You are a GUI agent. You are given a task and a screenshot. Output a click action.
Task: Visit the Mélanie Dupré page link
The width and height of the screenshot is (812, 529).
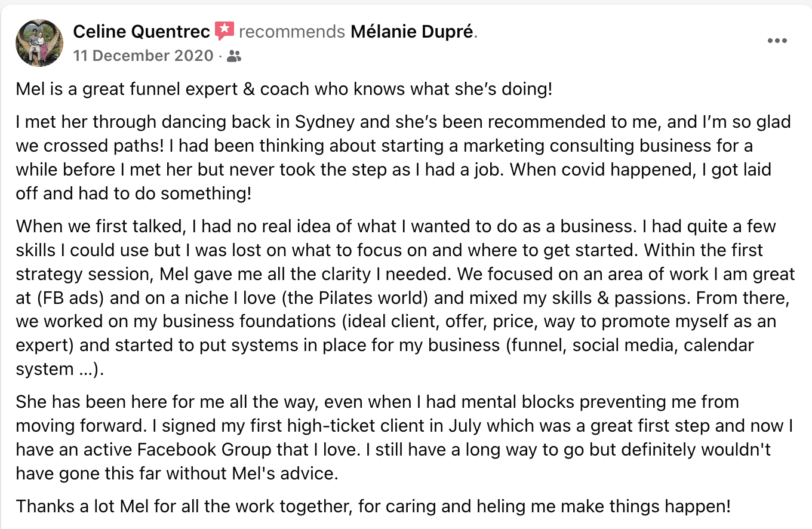(413, 31)
